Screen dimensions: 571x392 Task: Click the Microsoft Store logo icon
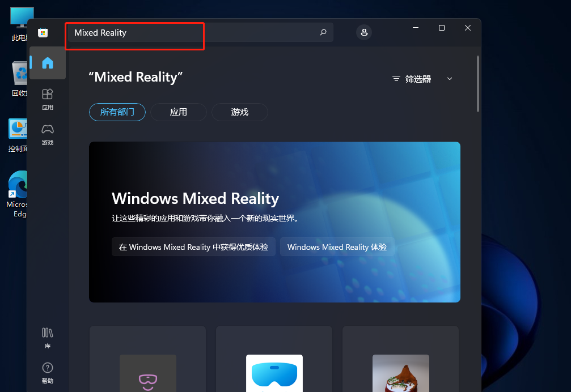tap(43, 33)
